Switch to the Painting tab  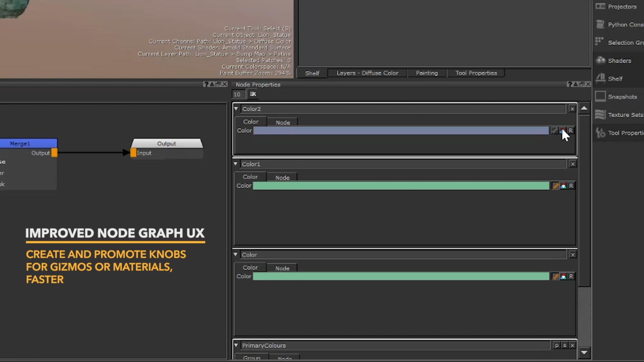(x=427, y=73)
